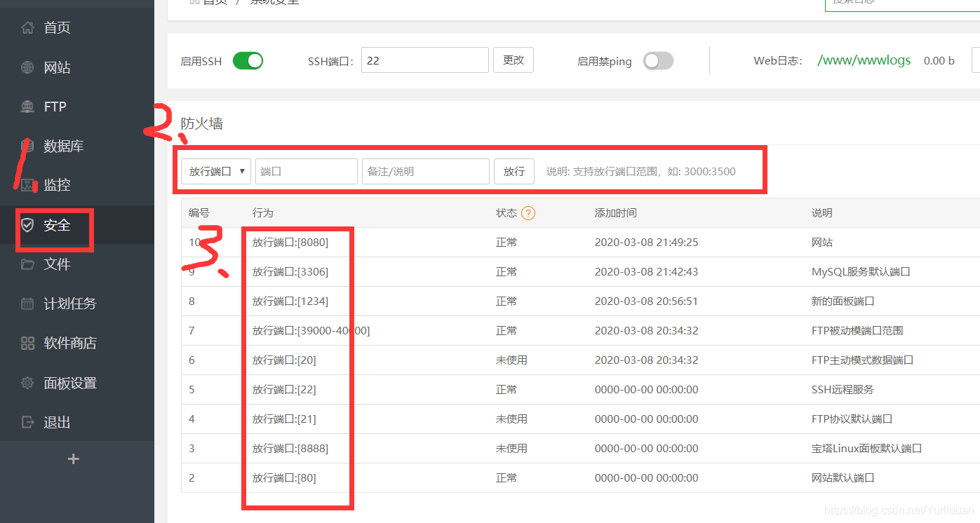Click the globe icon beside 网站

click(x=27, y=68)
